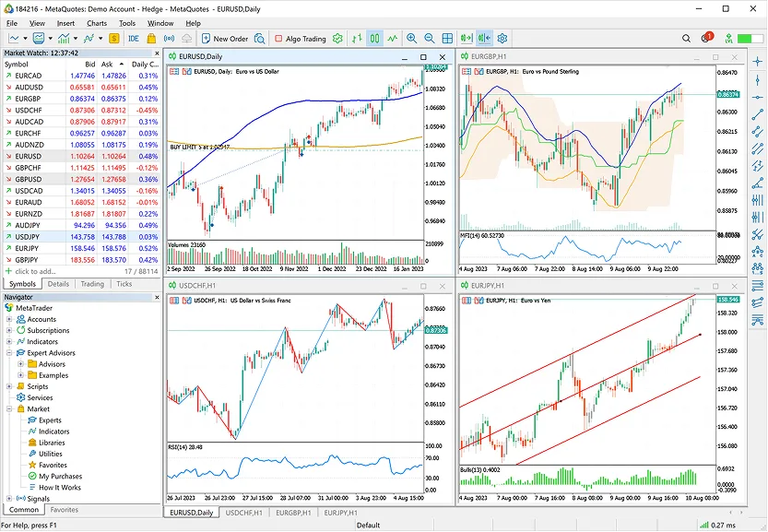Select the Vertical Line drawing tool
Screen dimensions: 768x532
tap(757, 79)
